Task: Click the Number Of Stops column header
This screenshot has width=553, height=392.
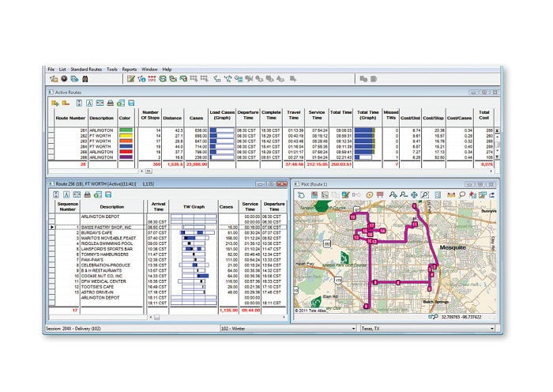Action: pos(150,115)
